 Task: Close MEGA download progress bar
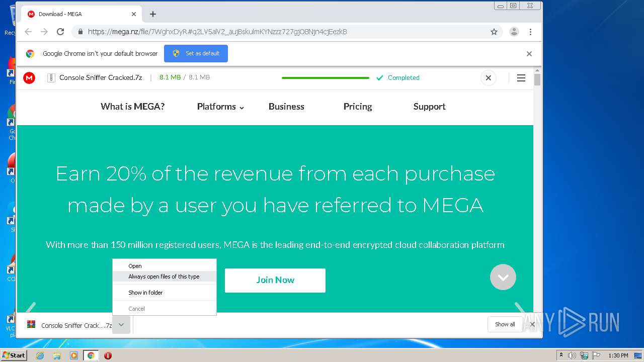click(488, 78)
